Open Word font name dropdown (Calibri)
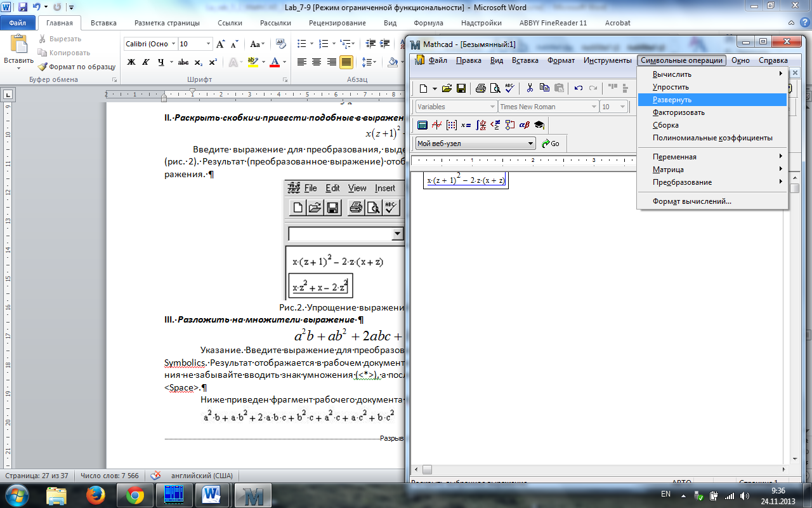This screenshot has height=508, width=812. (173, 44)
